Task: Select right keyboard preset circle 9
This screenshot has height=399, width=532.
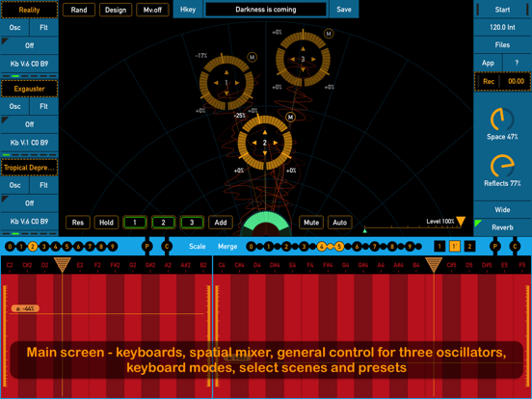Action: pos(410,247)
